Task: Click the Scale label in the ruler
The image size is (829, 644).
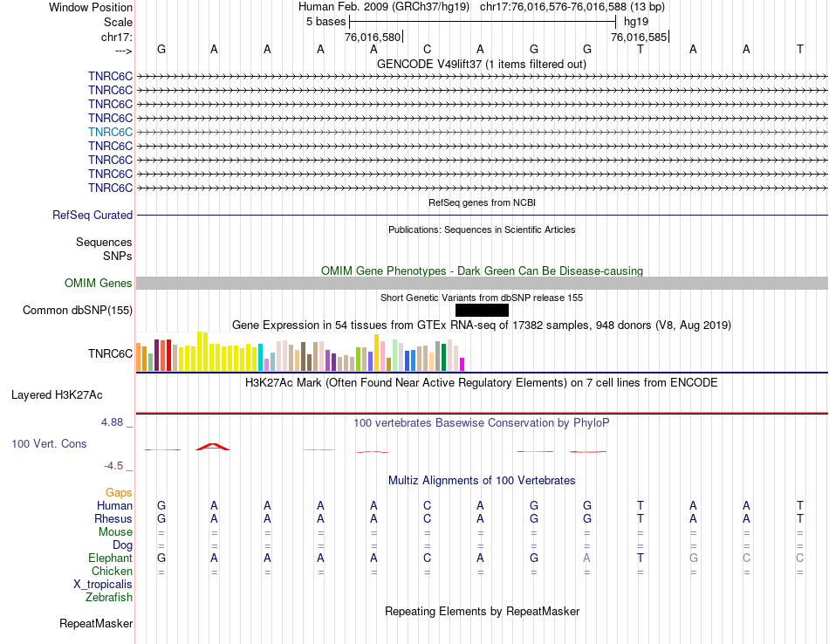Action: (118, 22)
